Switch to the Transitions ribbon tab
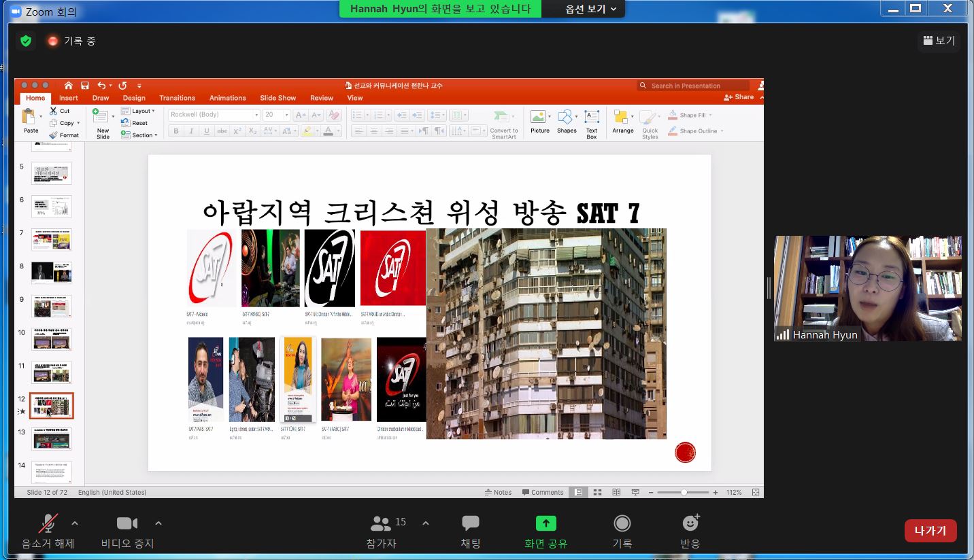 177,98
